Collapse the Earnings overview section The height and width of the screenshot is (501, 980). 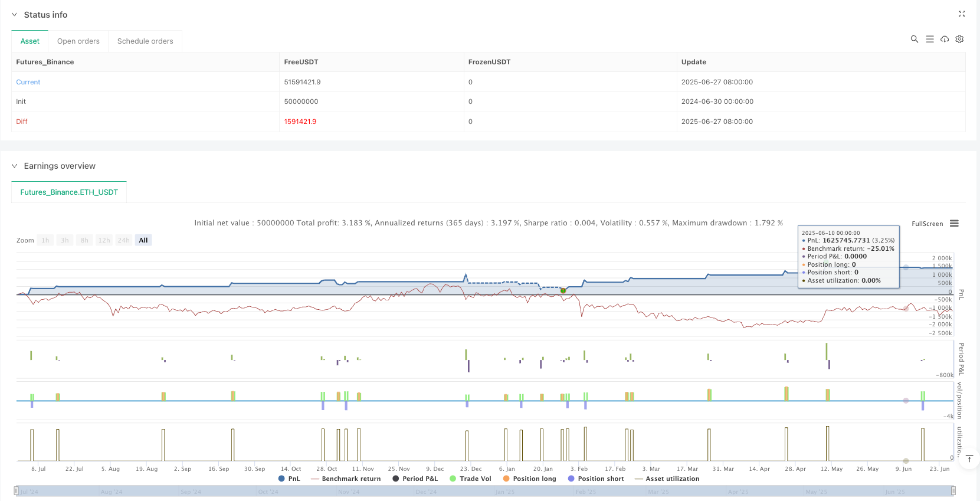pyautogui.click(x=15, y=166)
